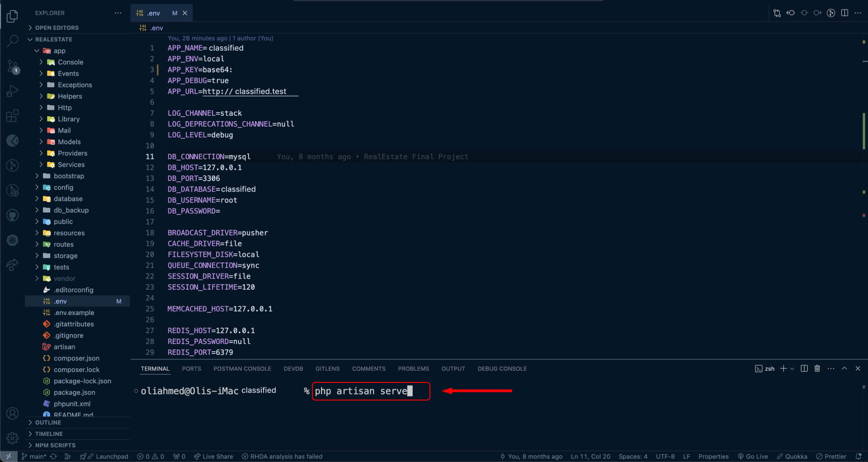Toggle Prettier formatter in status bar

point(831,457)
